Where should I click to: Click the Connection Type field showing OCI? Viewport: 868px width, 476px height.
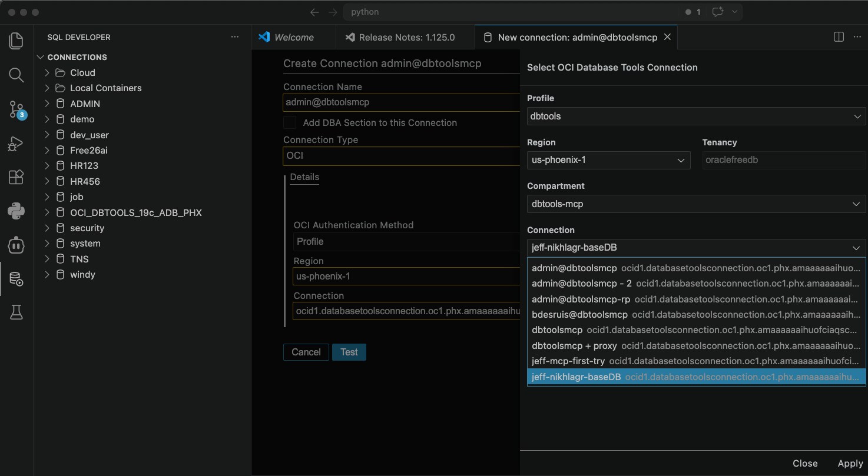click(x=401, y=156)
